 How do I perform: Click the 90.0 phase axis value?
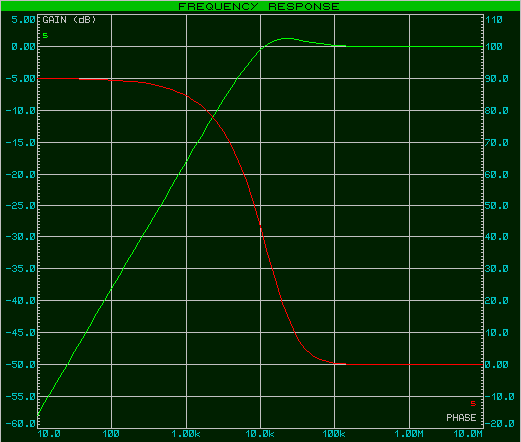(497, 79)
